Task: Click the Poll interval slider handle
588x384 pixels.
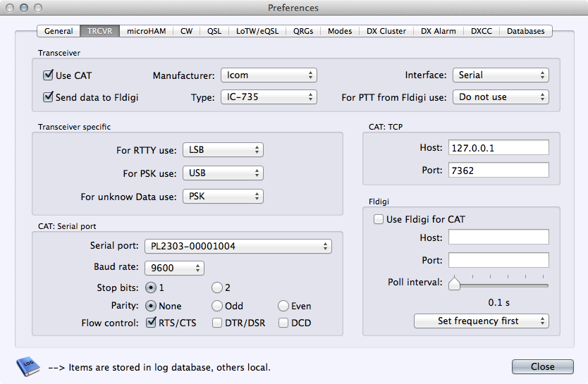Action: [x=455, y=283]
